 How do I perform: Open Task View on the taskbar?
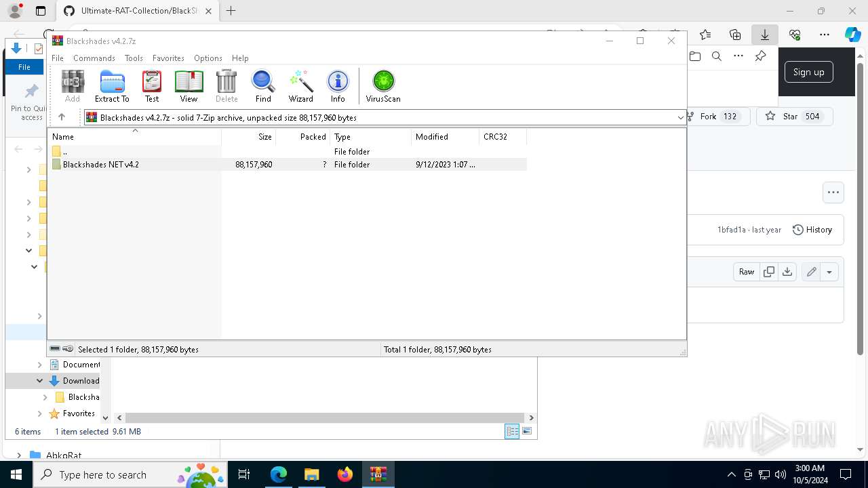point(245,474)
